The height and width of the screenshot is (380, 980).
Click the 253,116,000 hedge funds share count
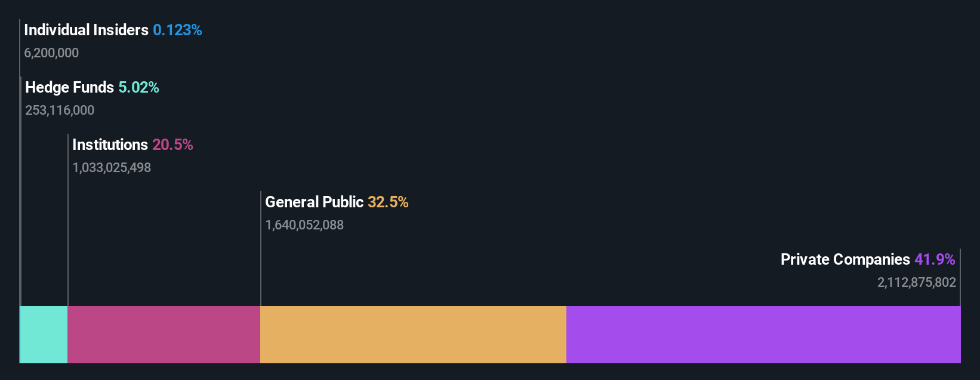[x=60, y=110]
